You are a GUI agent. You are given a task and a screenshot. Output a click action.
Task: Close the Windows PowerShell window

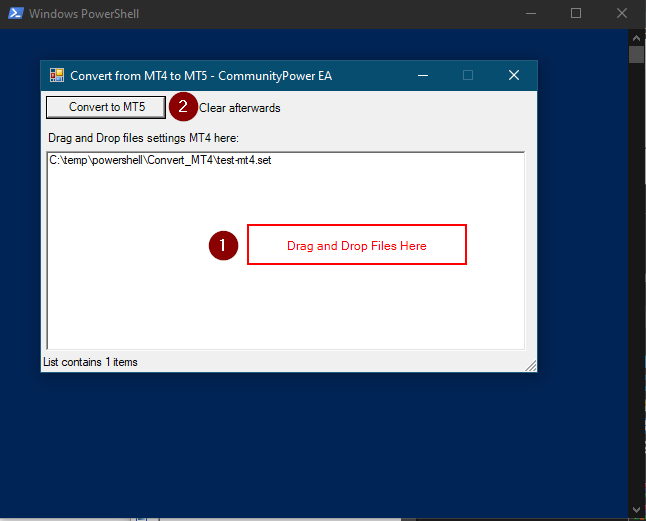[622, 14]
